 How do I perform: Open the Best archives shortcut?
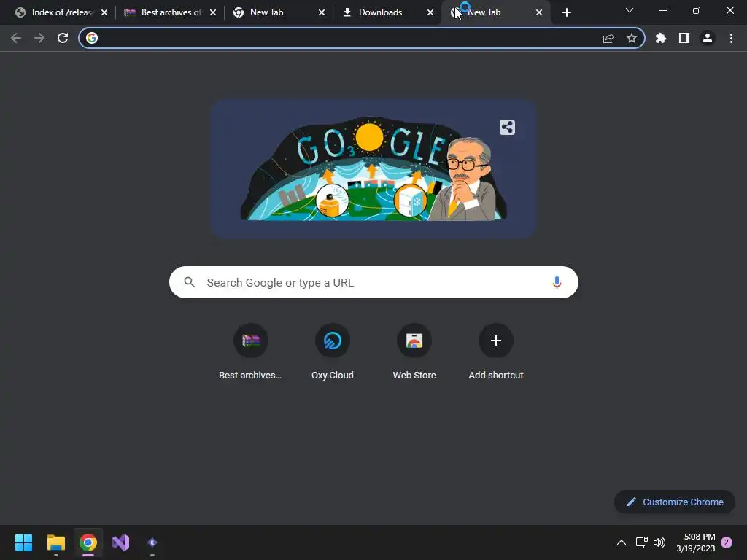tap(251, 352)
